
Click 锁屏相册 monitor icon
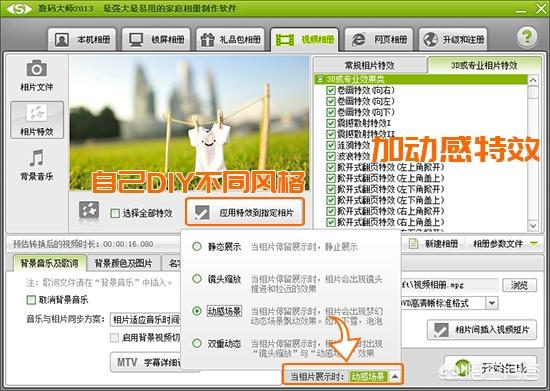pyautogui.click(x=136, y=40)
